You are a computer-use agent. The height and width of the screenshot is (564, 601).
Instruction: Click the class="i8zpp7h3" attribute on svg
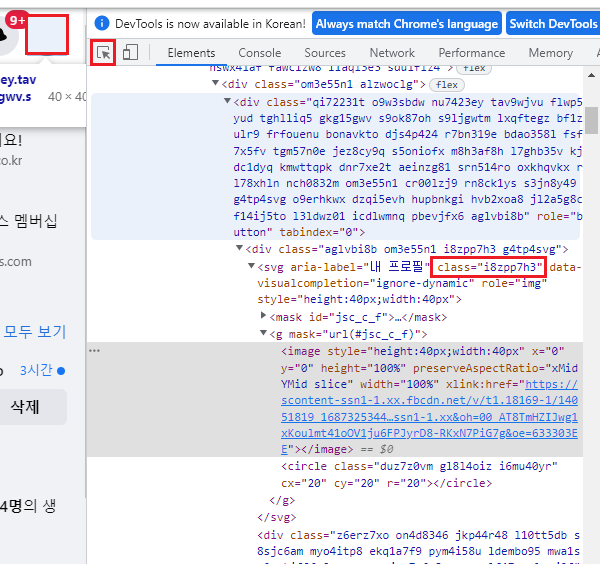[x=488, y=267]
